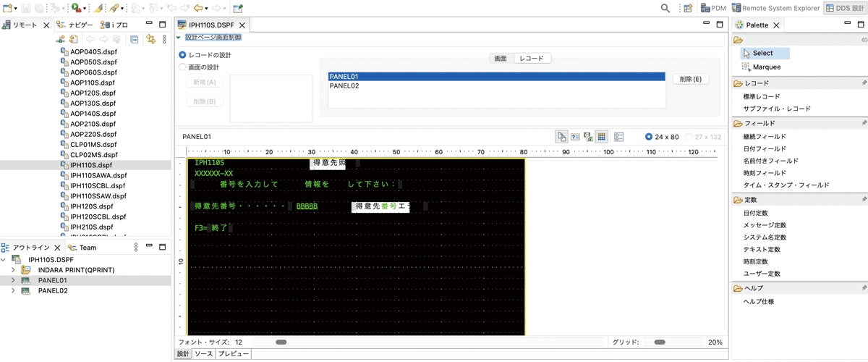This screenshot has width=868, height=362.
Task: Click the New wizard icon in main toolbar
Action: [x=7, y=8]
